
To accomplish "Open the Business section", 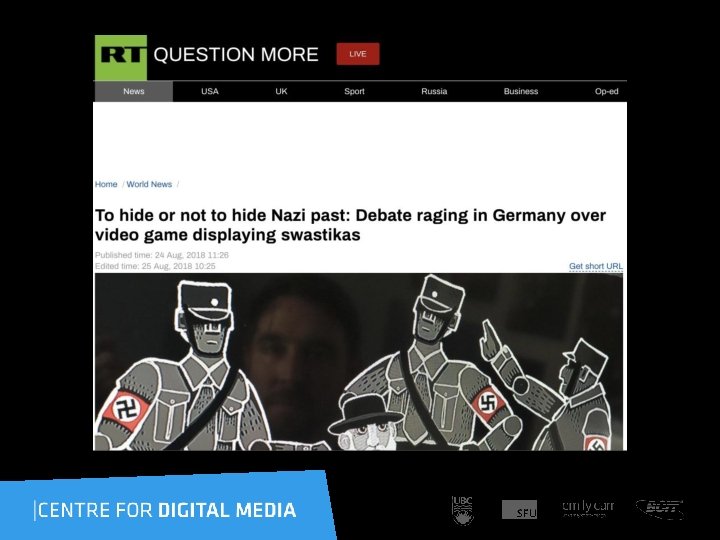I will (521, 91).
